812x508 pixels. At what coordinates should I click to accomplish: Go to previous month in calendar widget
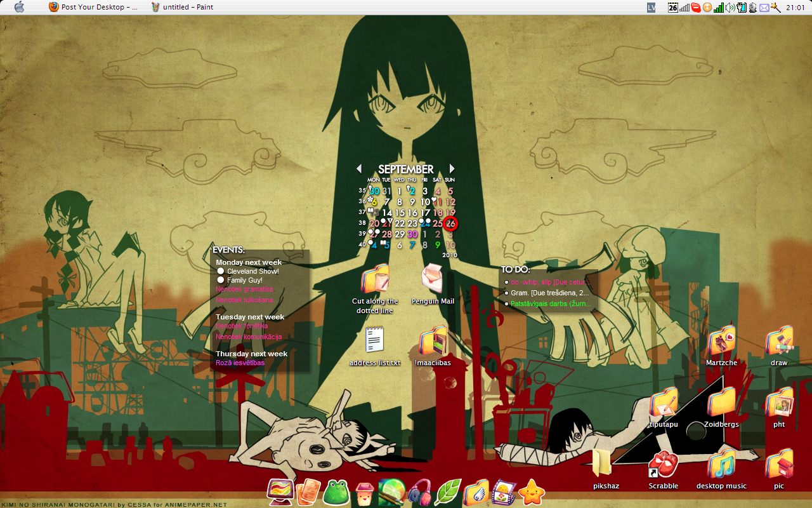pos(359,169)
